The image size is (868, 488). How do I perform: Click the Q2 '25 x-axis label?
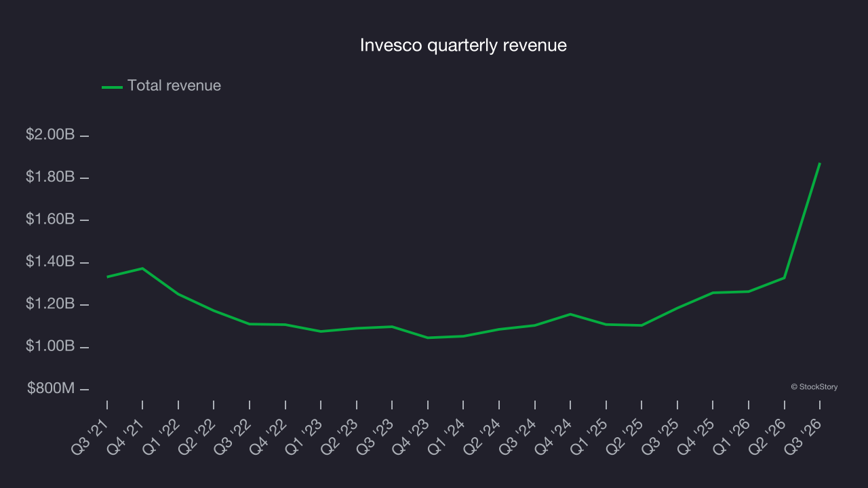tap(625, 435)
